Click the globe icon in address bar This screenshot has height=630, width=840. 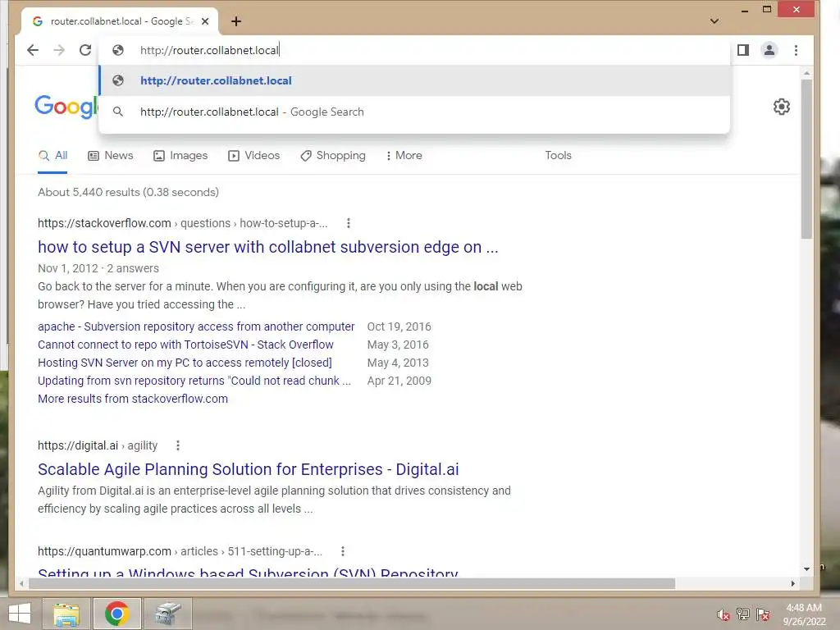click(x=118, y=50)
